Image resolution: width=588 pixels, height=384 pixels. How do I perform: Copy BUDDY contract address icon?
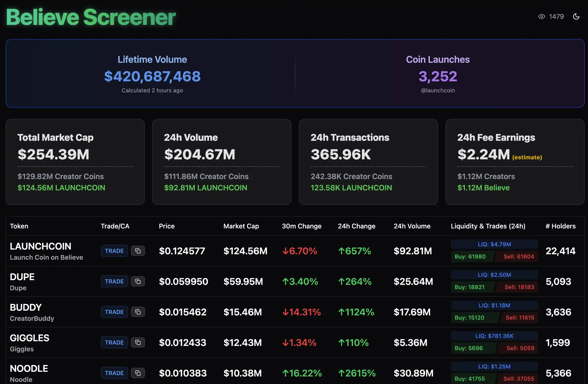click(x=138, y=312)
